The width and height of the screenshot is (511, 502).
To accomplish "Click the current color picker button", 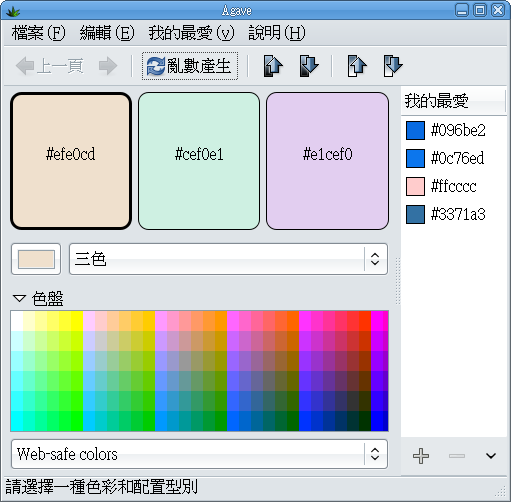I will (36, 259).
